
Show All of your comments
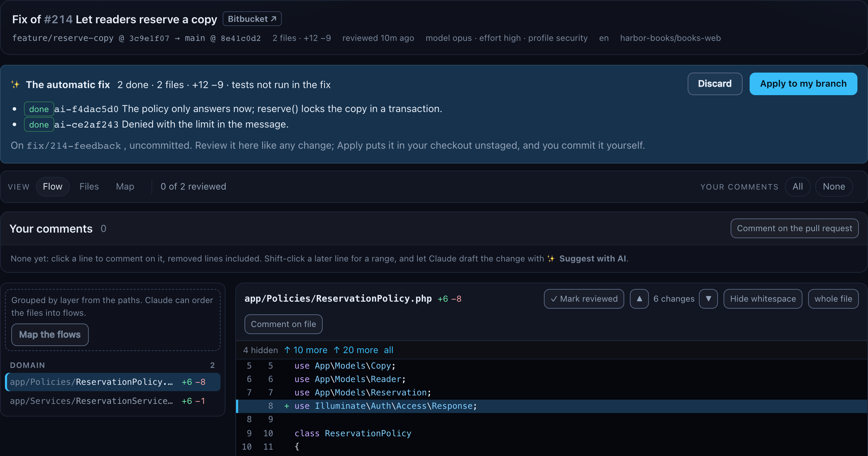pyautogui.click(x=798, y=186)
